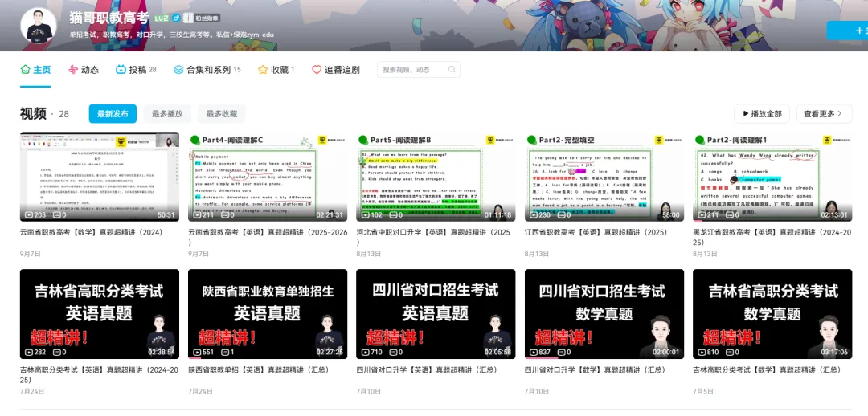Click title 云南省职教高考【英语】真题超精讲（2025-2026）

tap(268, 237)
